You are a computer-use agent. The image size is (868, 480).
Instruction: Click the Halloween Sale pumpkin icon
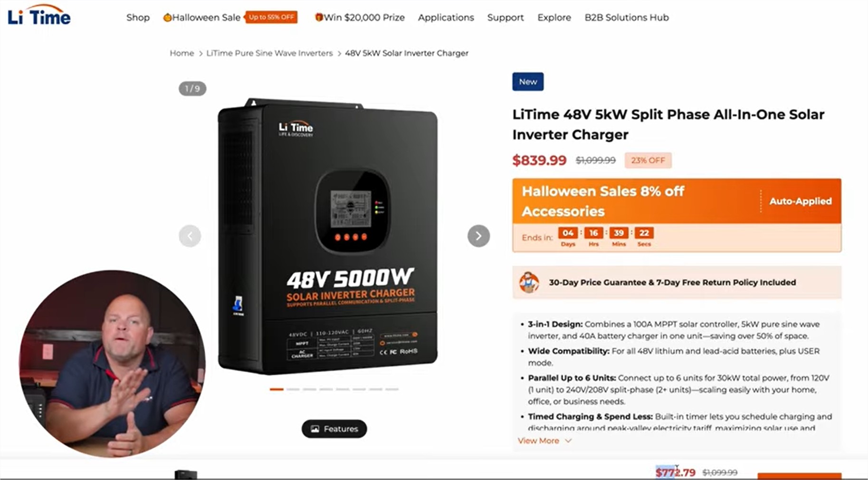pyautogui.click(x=167, y=18)
